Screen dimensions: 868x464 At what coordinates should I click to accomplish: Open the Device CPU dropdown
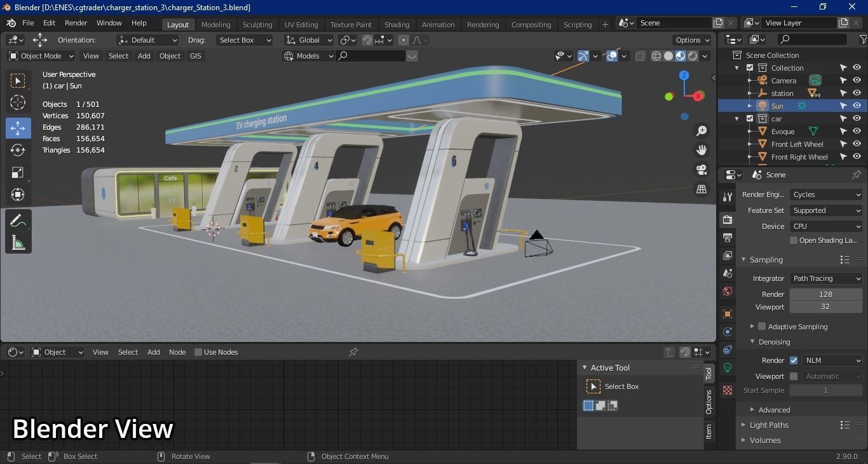pos(826,226)
